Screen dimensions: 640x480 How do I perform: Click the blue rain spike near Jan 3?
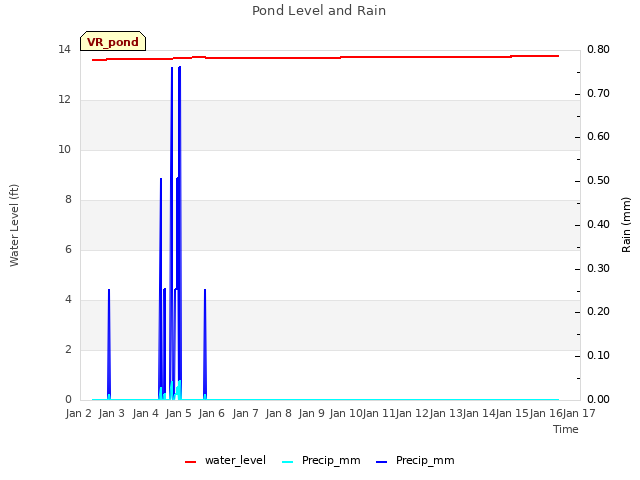[109, 343]
